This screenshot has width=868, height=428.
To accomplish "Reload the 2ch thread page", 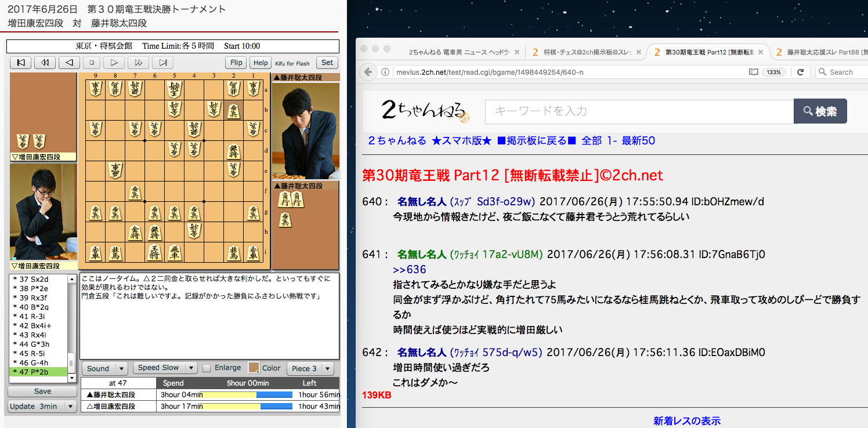I will coord(800,72).
